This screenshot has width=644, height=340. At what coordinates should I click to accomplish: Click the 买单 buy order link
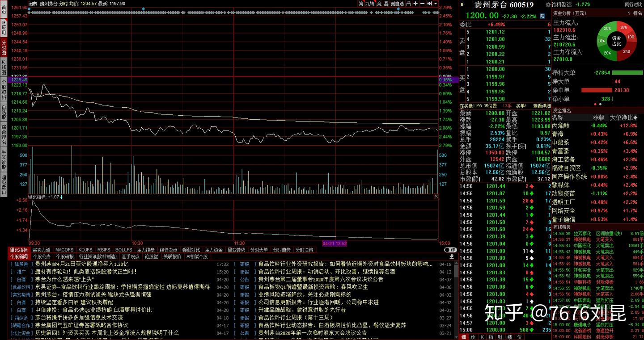(521, 106)
